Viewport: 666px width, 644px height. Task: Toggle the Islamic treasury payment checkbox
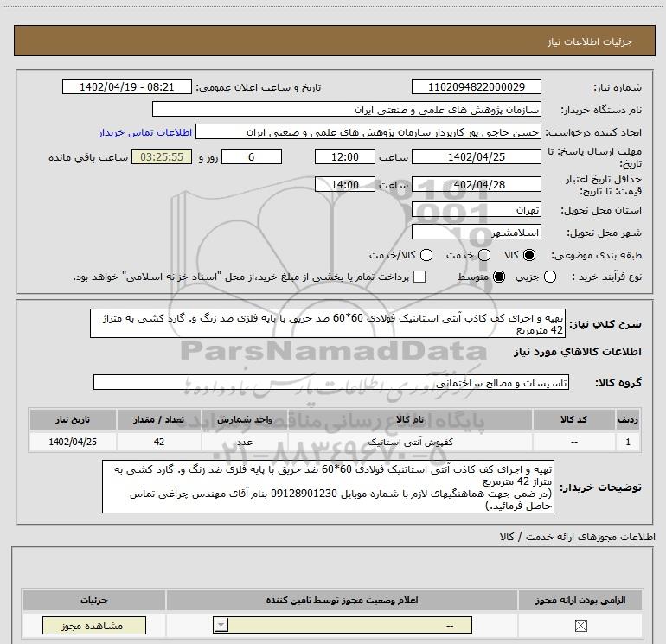coord(419,277)
